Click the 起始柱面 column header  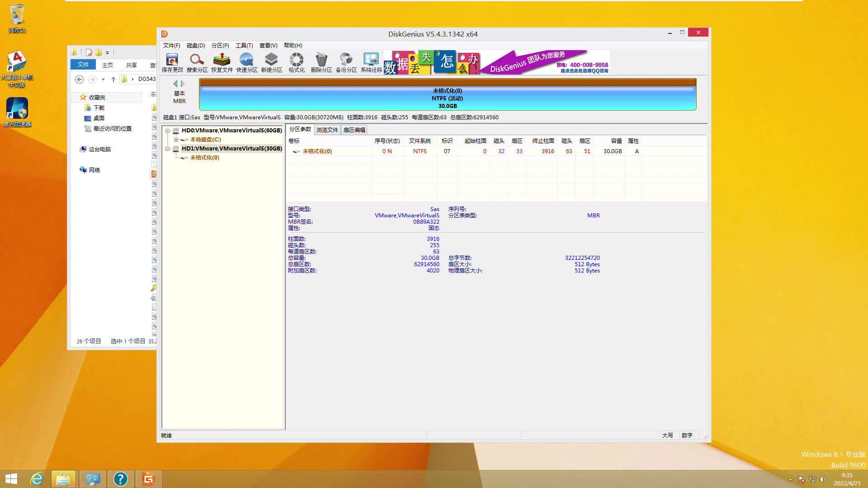[475, 141]
